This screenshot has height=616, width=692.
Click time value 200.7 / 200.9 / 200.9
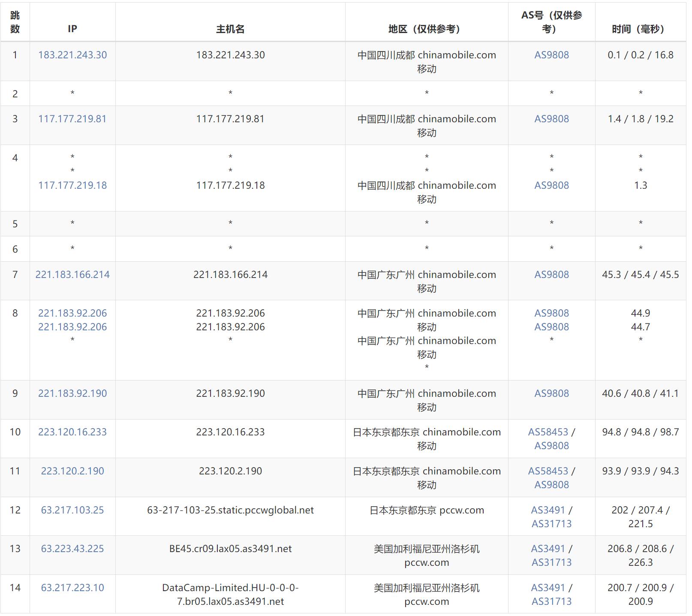[x=641, y=595]
